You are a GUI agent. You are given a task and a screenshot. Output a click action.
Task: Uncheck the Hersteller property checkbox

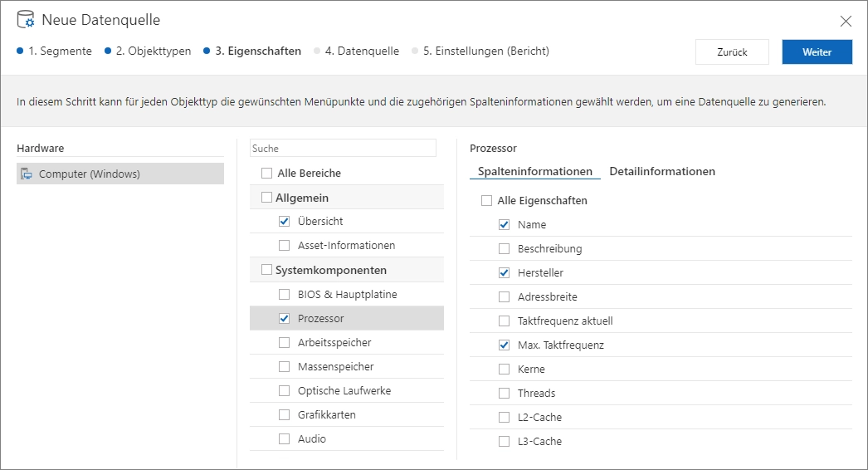pyautogui.click(x=504, y=272)
